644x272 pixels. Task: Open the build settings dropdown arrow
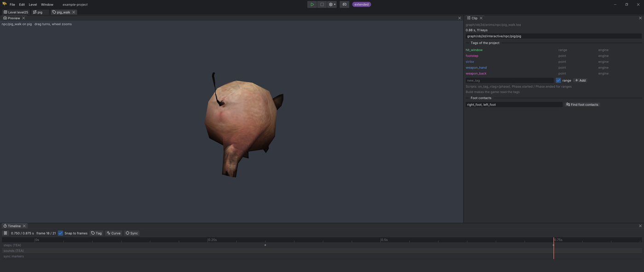click(x=334, y=5)
